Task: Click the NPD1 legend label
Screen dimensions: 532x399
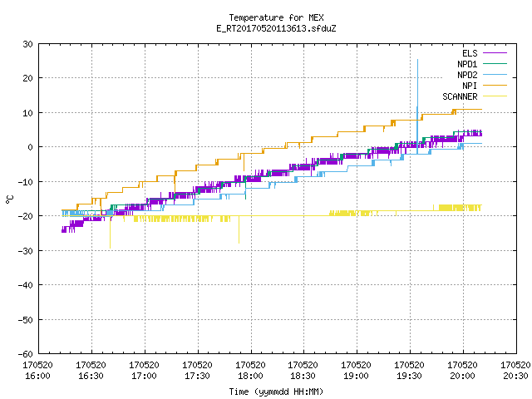Action: pos(467,64)
